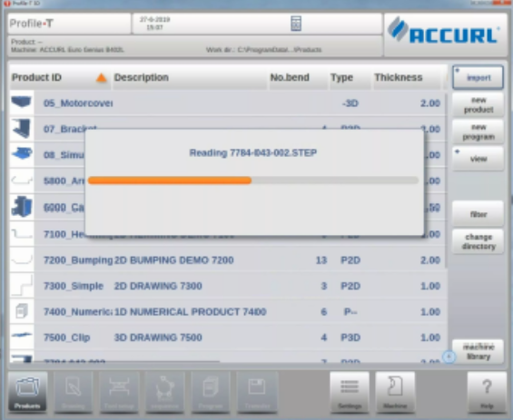Click the 6000 product 3D icon

[22, 207]
